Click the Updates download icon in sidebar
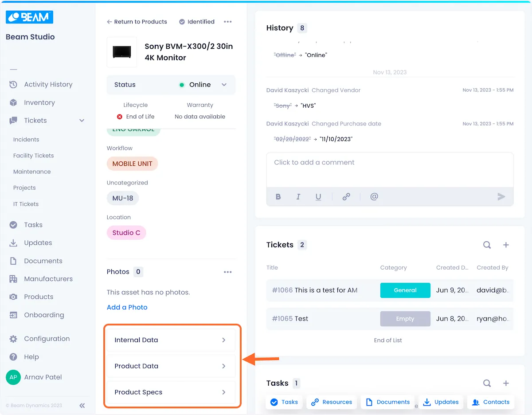 click(13, 243)
